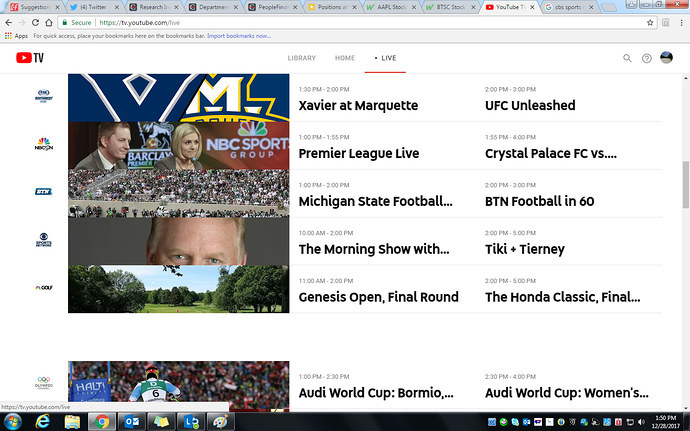Click the volume speaker tray icon
Viewport: 690px width, 431px height.
pyautogui.click(x=641, y=422)
